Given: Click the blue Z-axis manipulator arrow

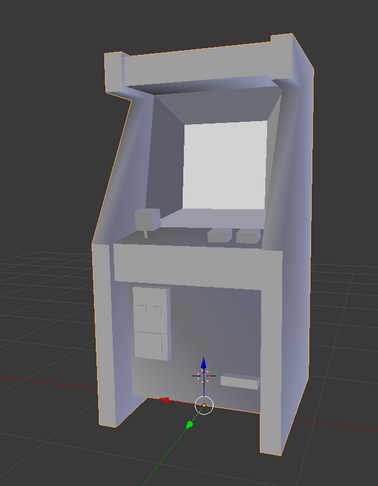Looking at the screenshot, I should click(204, 363).
